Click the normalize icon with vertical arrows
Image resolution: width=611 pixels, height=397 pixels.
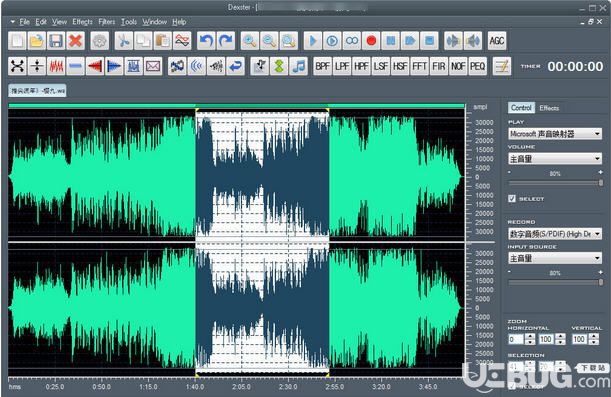[37, 66]
